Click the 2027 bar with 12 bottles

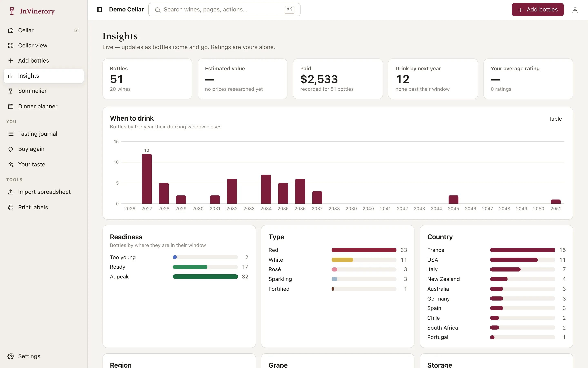147,179
